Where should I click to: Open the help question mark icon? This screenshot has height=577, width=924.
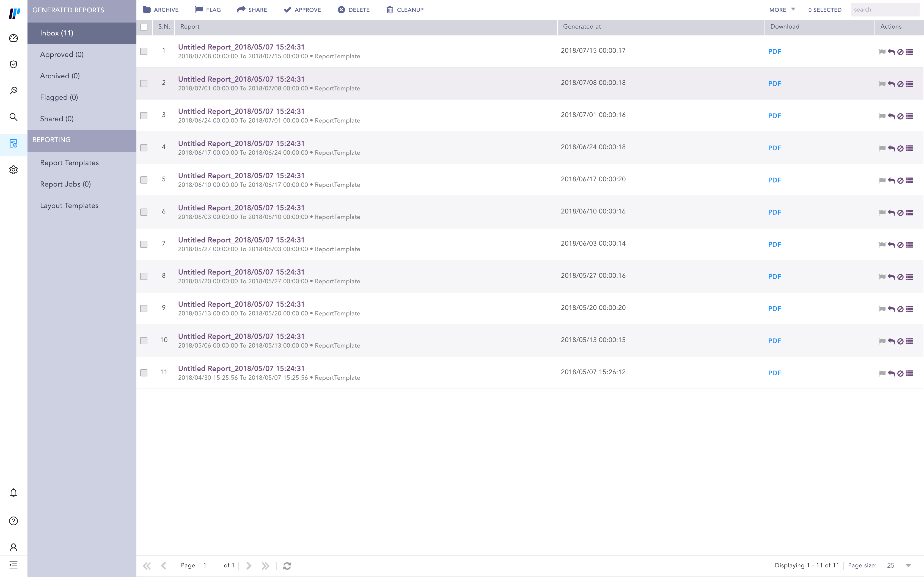pos(13,521)
